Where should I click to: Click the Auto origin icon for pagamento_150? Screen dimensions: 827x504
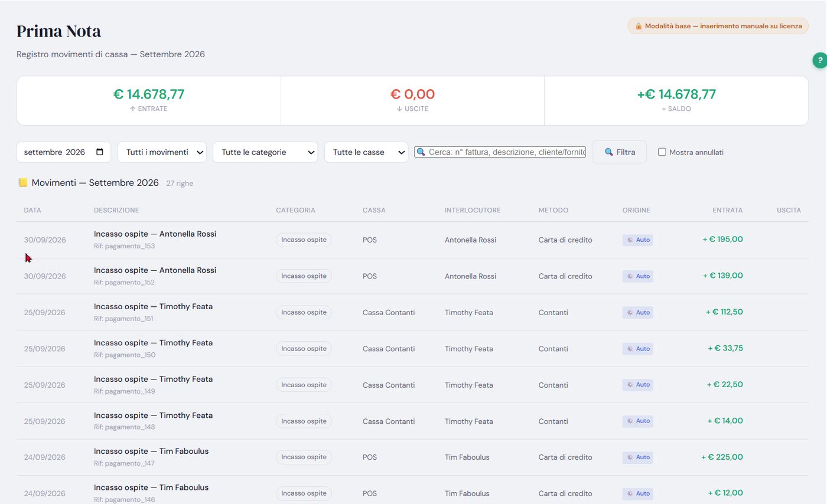point(630,349)
